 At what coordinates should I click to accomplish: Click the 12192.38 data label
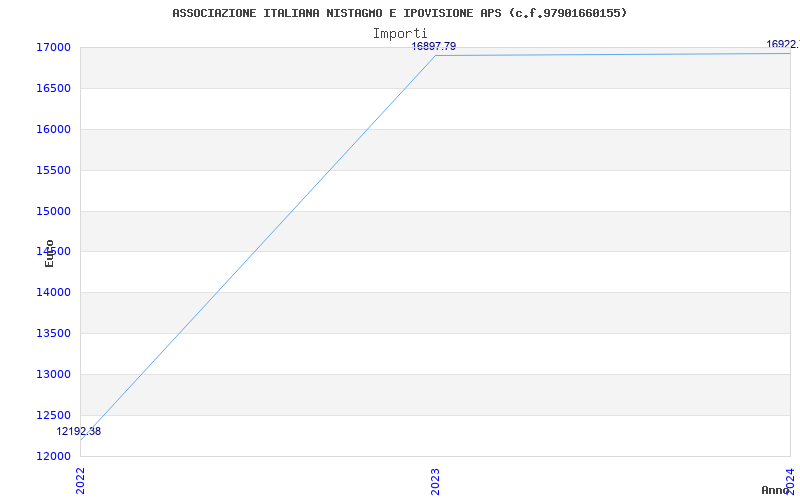click(79, 431)
